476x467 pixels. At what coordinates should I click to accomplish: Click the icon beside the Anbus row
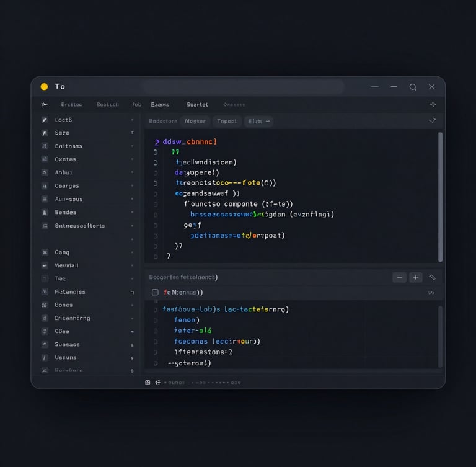pyautogui.click(x=45, y=172)
